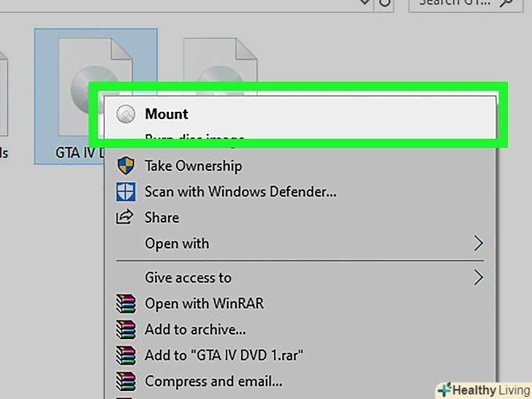This screenshot has width=532, height=399.
Task: Choose Compress and email... entry
Action: [x=213, y=381]
